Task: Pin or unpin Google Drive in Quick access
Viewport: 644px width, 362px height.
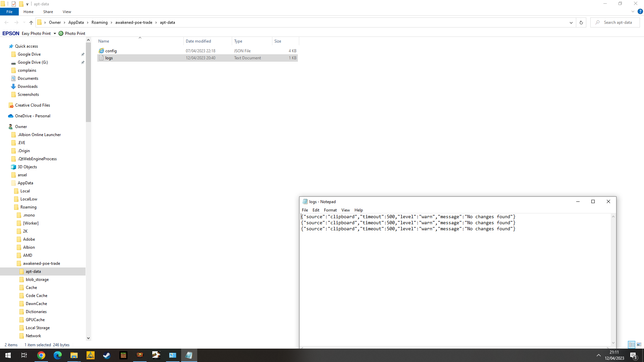Action: [x=83, y=54]
